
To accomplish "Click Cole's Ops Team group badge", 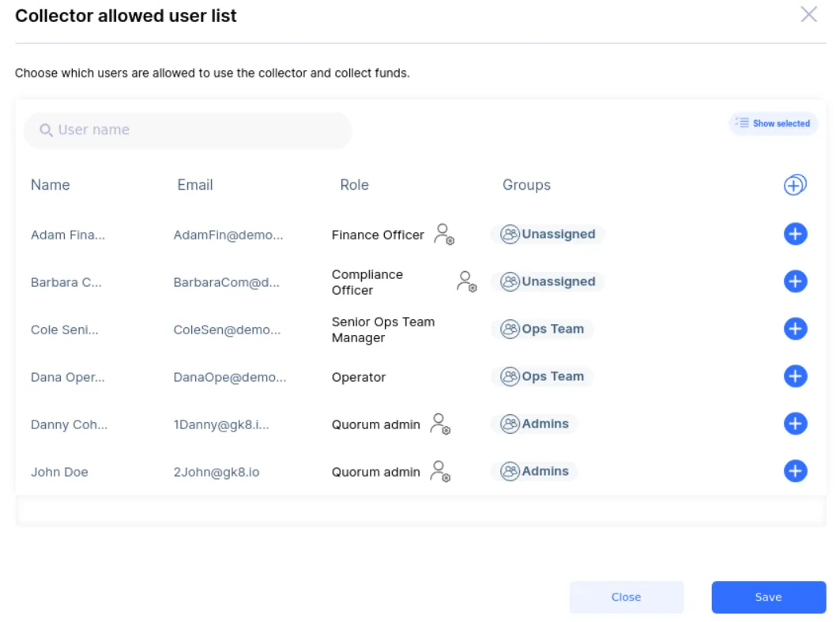I will [541, 329].
